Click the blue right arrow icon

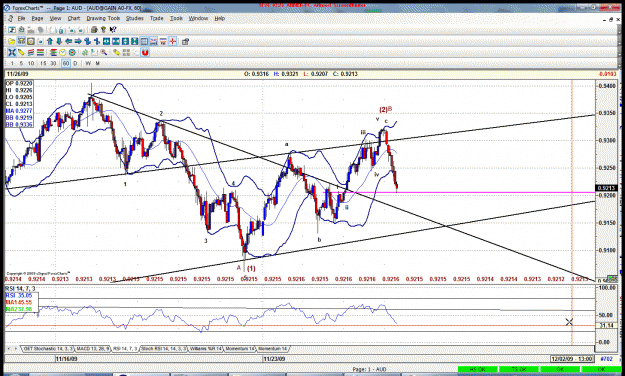78,41
